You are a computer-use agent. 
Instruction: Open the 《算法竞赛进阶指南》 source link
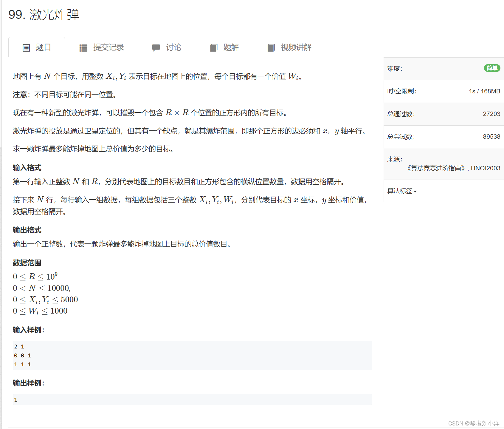coord(435,168)
